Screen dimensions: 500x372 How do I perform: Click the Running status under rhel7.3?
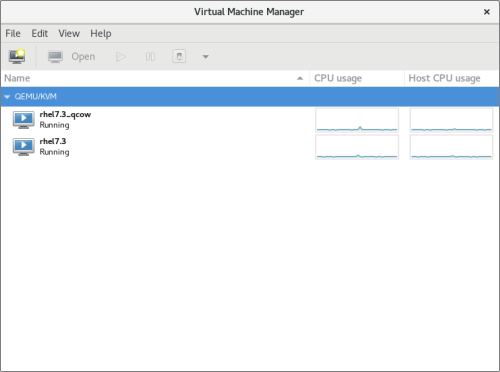tap(54, 152)
